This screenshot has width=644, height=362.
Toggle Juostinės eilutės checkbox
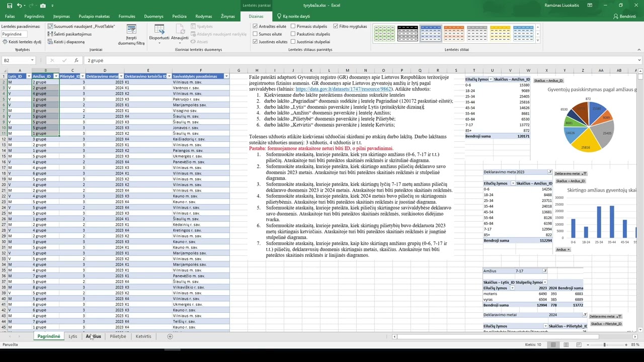click(256, 42)
